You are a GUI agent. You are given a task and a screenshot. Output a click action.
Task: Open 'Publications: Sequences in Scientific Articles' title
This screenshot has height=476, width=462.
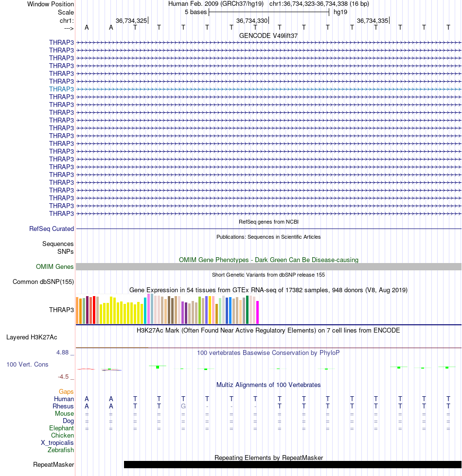point(268,237)
